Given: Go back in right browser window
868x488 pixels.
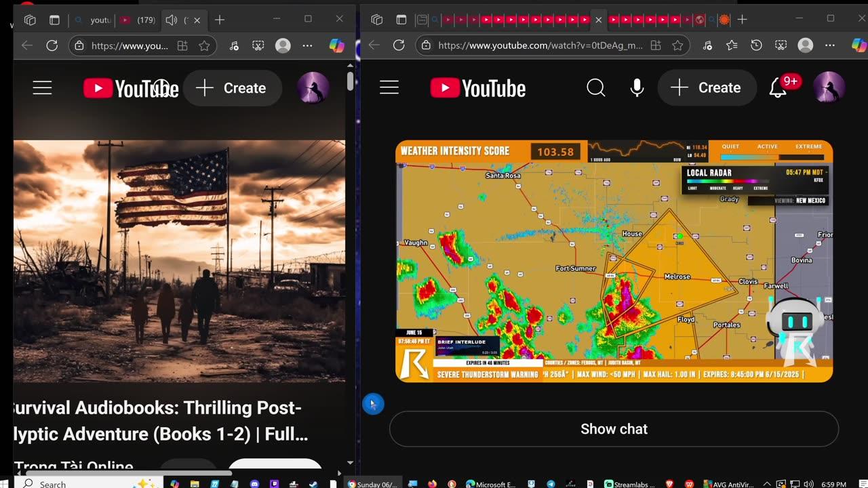Looking at the screenshot, I should coord(374,45).
